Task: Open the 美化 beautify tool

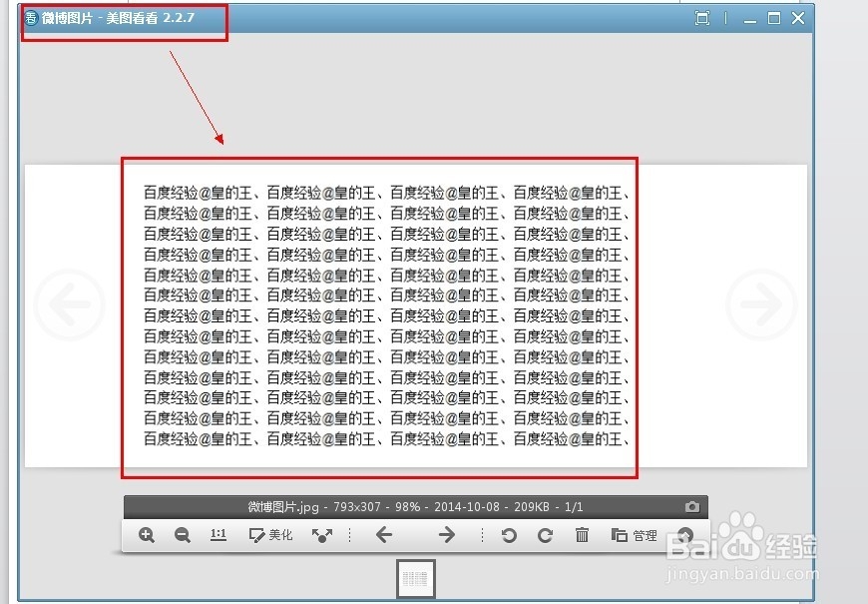Action: tap(269, 535)
